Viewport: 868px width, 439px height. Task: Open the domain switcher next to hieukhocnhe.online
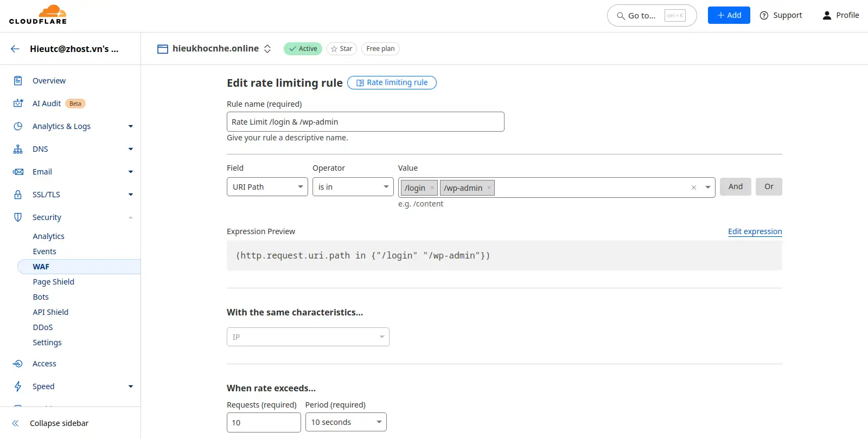(x=267, y=49)
